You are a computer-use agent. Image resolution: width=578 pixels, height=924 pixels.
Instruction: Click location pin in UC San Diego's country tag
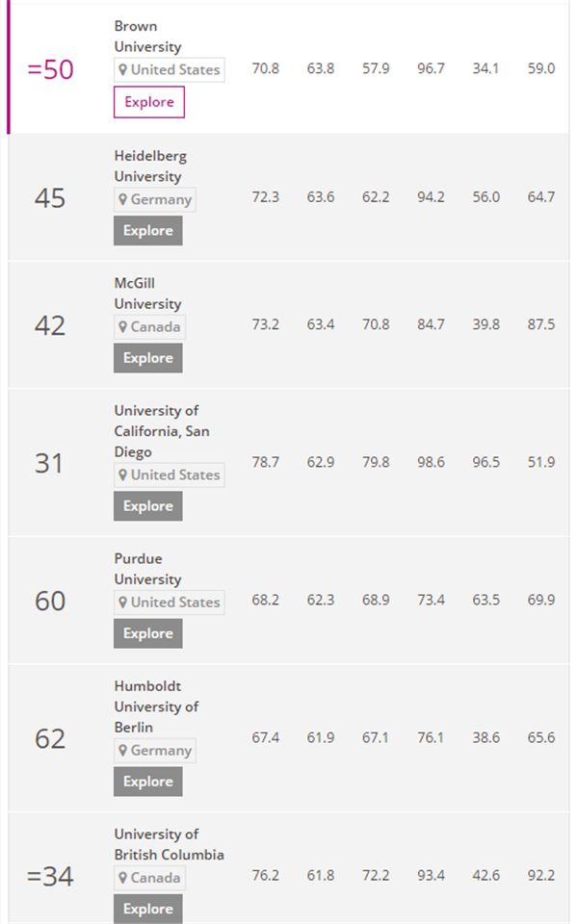[123, 475]
